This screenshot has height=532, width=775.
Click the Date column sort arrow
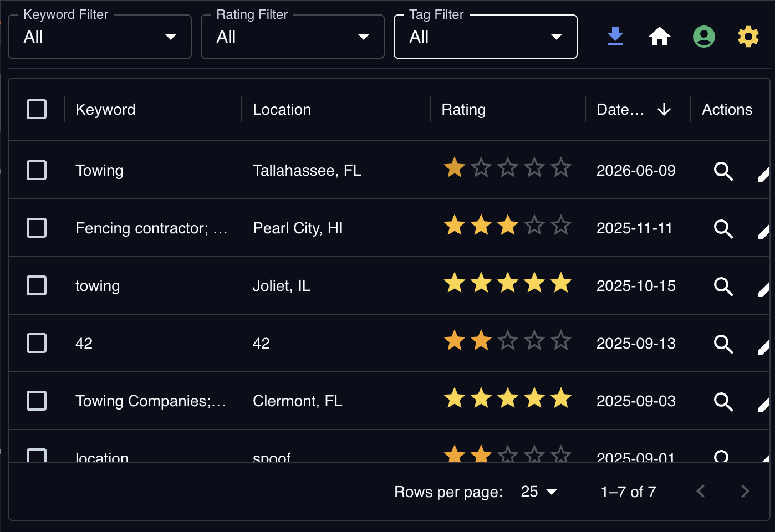[x=664, y=110]
